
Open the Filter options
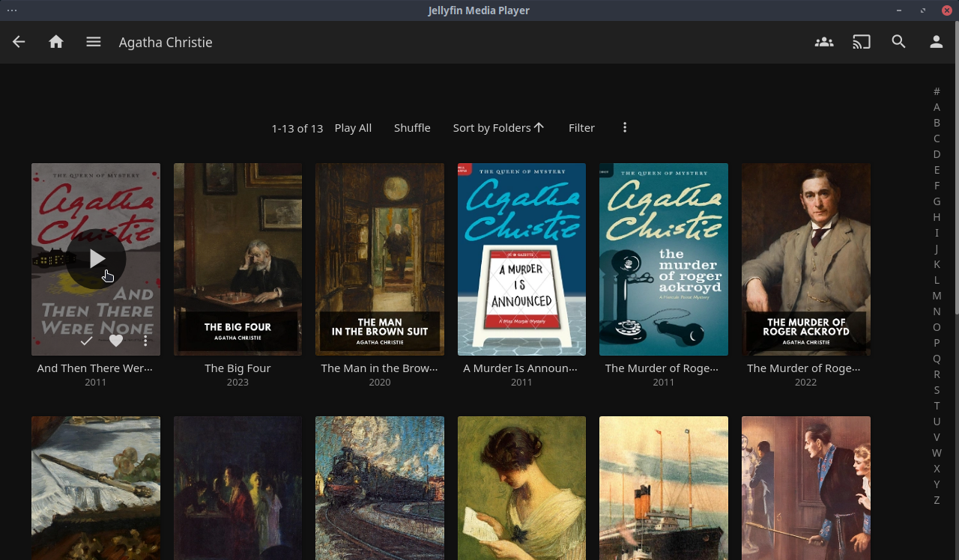582,128
